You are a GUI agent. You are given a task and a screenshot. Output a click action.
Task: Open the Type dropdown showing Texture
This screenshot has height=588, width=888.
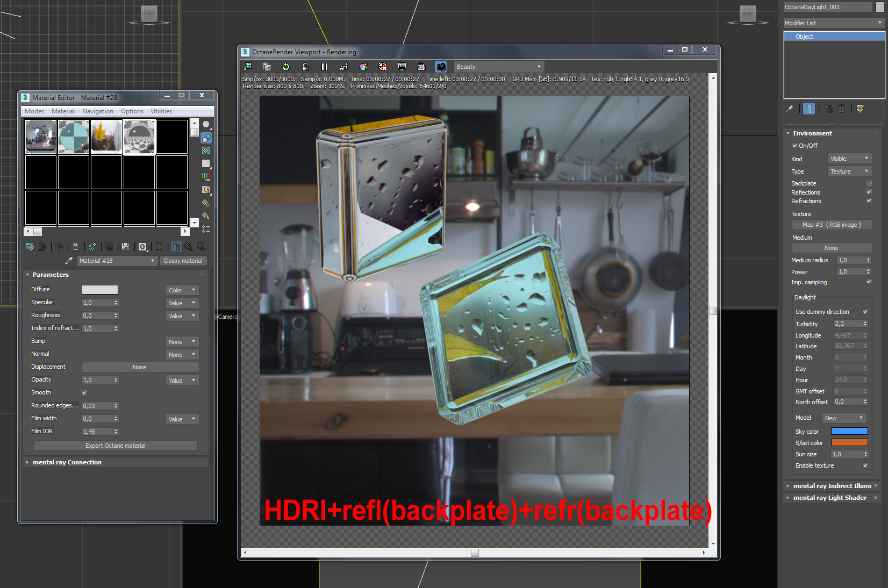[x=849, y=171]
